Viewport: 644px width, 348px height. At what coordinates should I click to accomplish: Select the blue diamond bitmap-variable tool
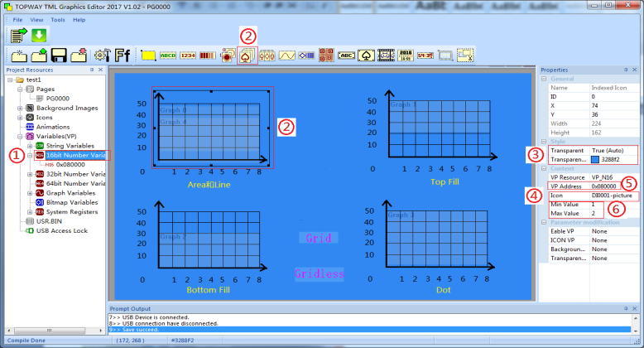pyautogui.click(x=306, y=56)
